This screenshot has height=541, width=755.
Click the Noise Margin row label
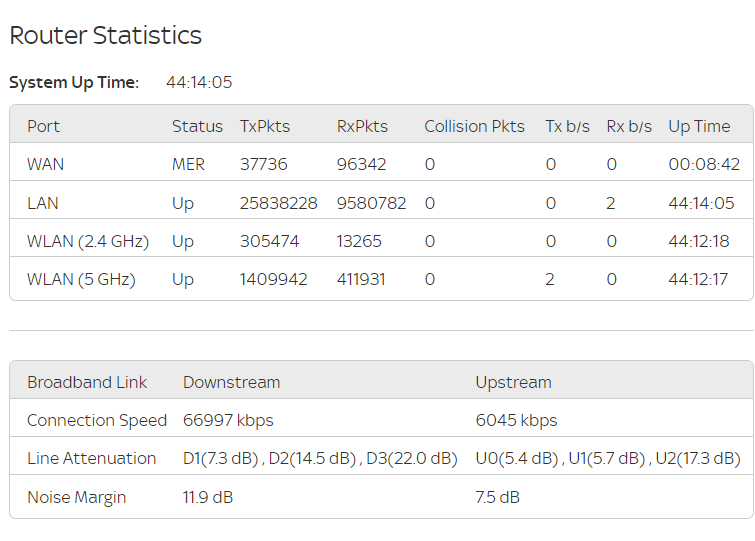point(77,497)
